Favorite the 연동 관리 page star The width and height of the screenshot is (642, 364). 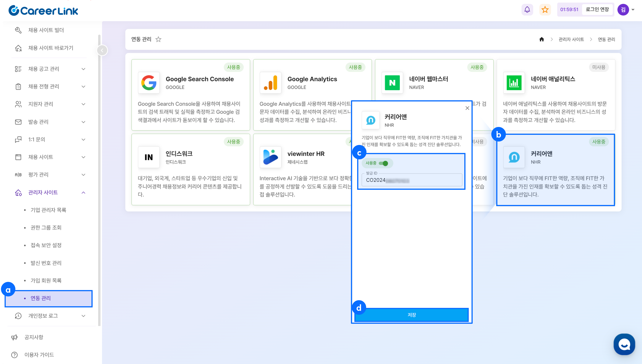point(158,39)
